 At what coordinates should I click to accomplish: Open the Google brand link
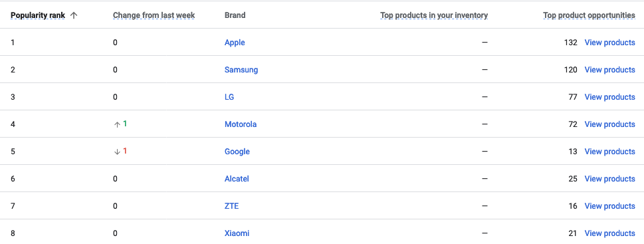click(x=237, y=152)
